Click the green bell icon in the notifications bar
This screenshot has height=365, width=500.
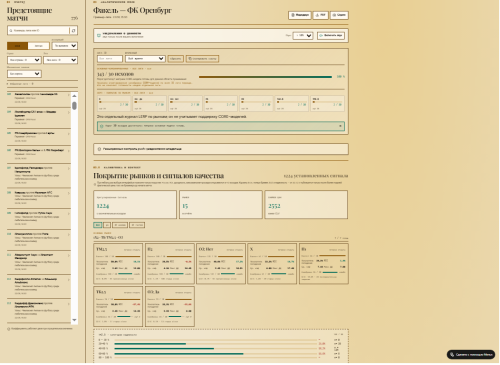pos(99,35)
